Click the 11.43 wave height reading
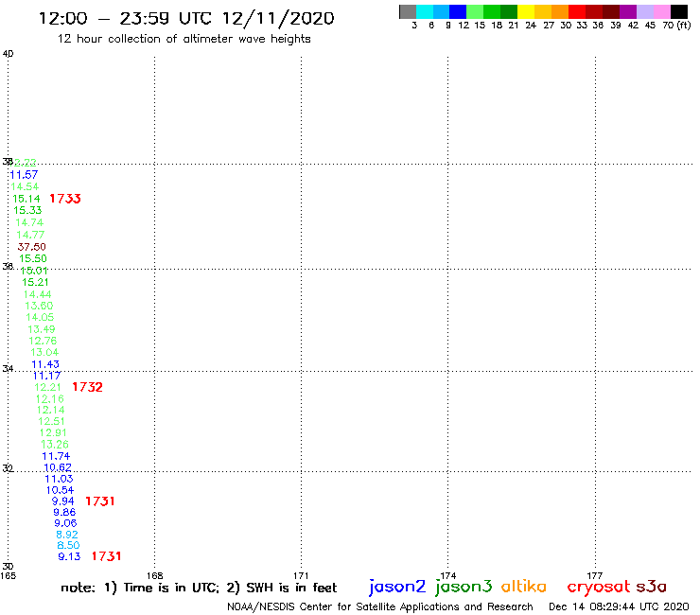The height and width of the screenshot is (615, 700). pyautogui.click(x=45, y=364)
